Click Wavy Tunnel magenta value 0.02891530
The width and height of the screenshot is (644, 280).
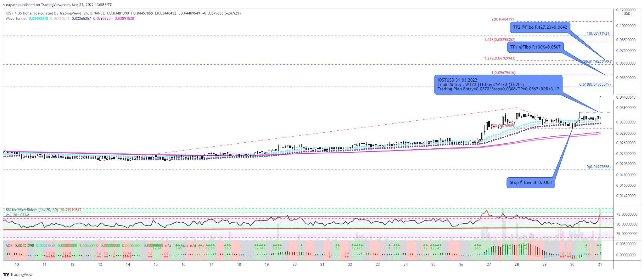124,19
